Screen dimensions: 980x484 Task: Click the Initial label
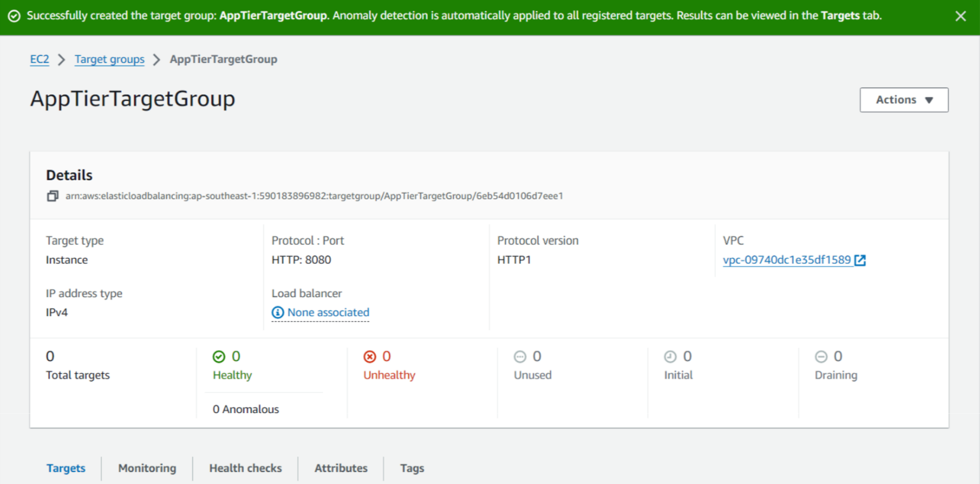[679, 375]
